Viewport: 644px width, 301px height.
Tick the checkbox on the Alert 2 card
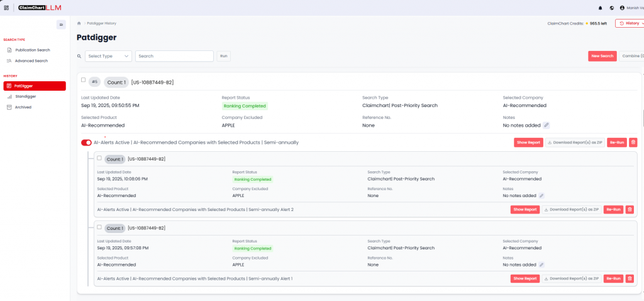[99, 158]
